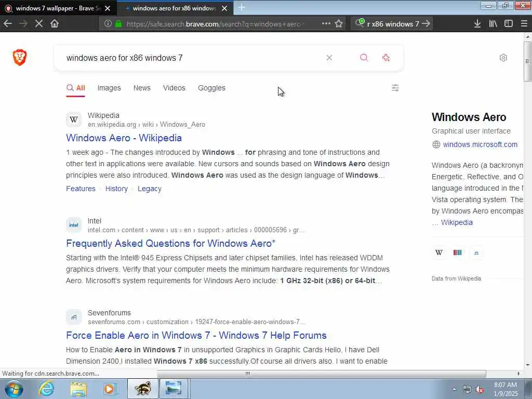Click the browser address bar URL
This screenshot has height=399, width=532.
215,24
